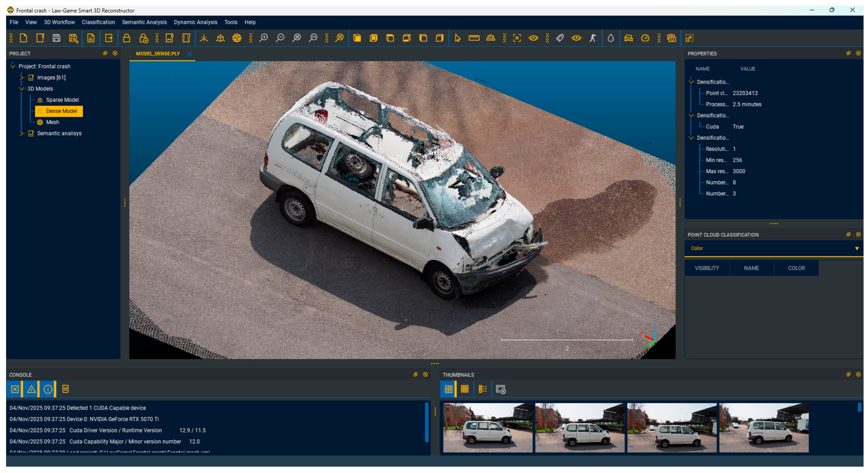
Task: Toggle warning messages filter in console
Action: click(31, 389)
